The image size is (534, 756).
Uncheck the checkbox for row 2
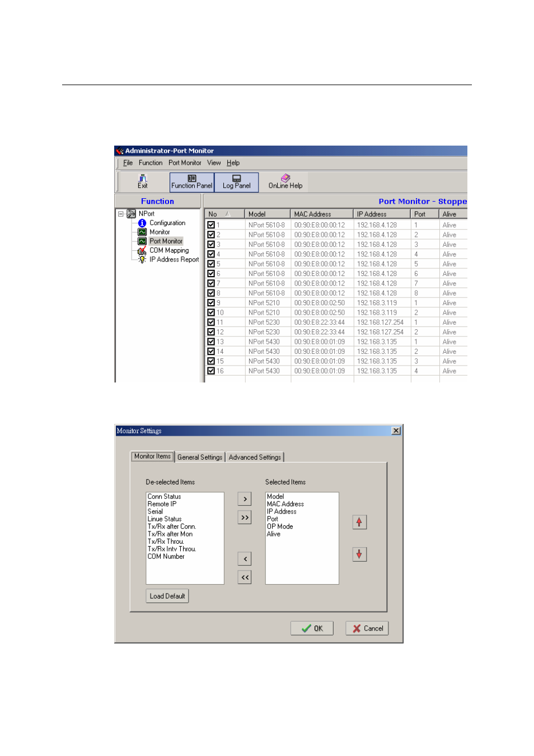[x=211, y=235]
